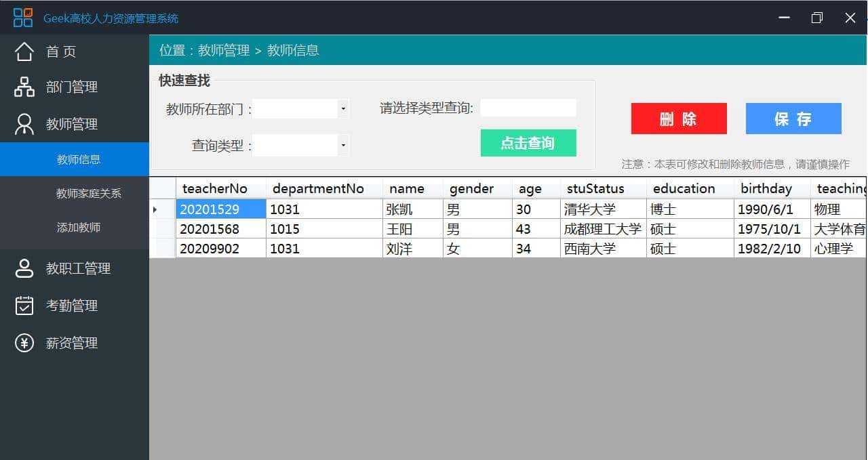Open 教职工管理 via its staff icon
This screenshot has width=868, height=460.
click(24, 268)
